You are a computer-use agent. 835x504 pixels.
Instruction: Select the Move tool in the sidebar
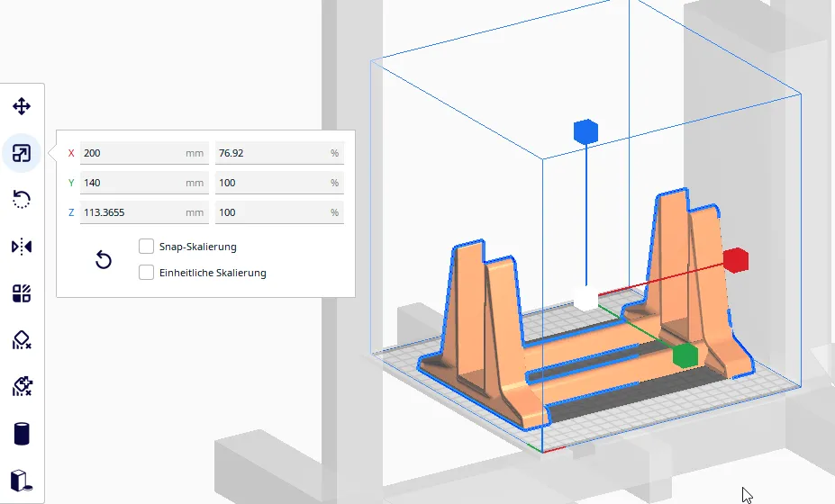[x=22, y=107]
